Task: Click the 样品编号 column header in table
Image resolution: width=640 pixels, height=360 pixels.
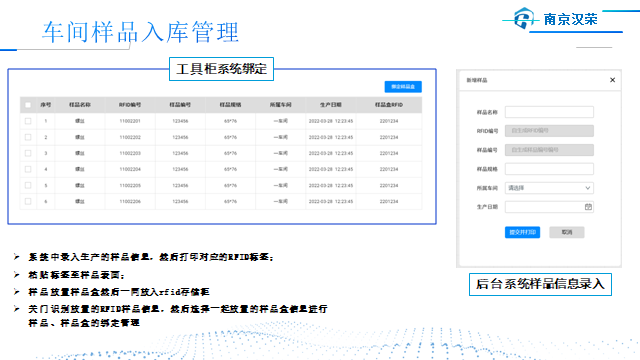Action: point(180,105)
